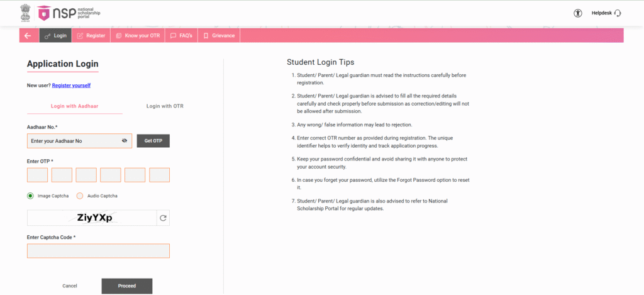Open the FAQ's menu item
The height and width of the screenshot is (295, 644).
[x=181, y=36]
